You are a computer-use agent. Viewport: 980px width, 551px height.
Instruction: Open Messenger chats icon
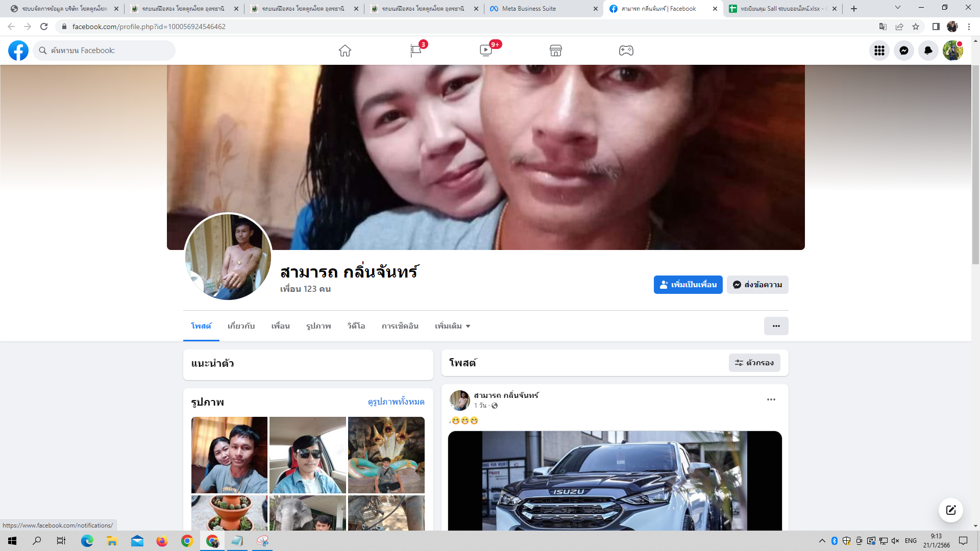(x=904, y=51)
